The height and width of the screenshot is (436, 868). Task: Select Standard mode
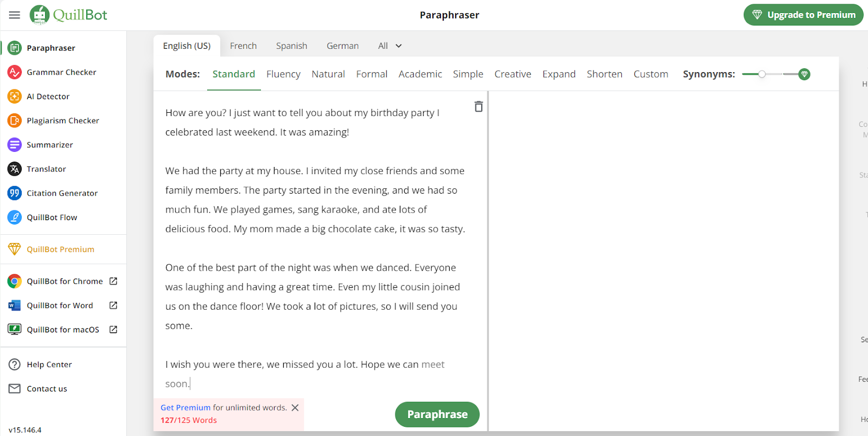(x=234, y=74)
